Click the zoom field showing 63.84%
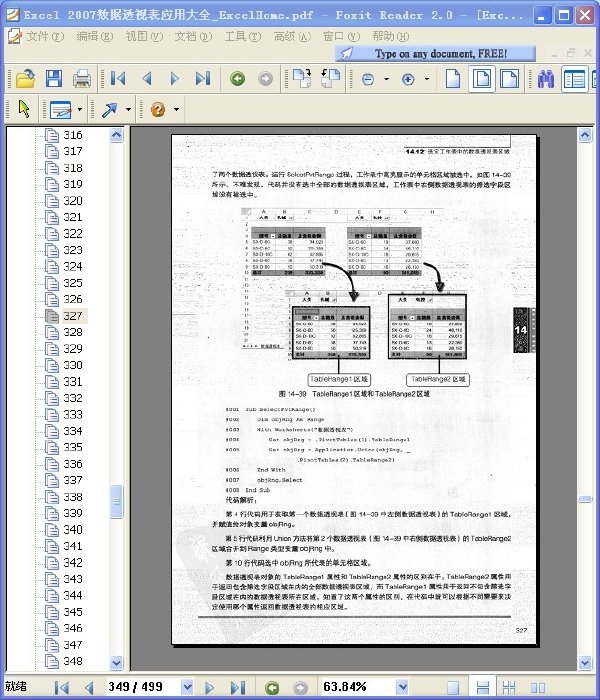The height and width of the screenshot is (700, 600). click(358, 687)
